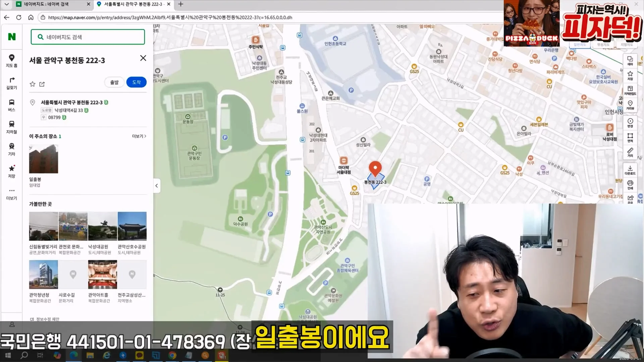Open Windows Start menu on taskbar
The image size is (644, 362).
8,355
